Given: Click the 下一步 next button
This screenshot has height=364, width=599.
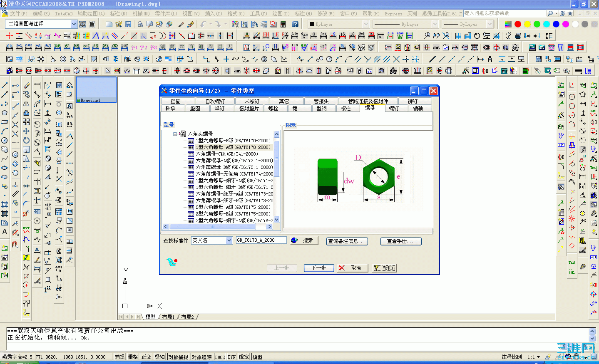Looking at the screenshot, I should [319, 268].
